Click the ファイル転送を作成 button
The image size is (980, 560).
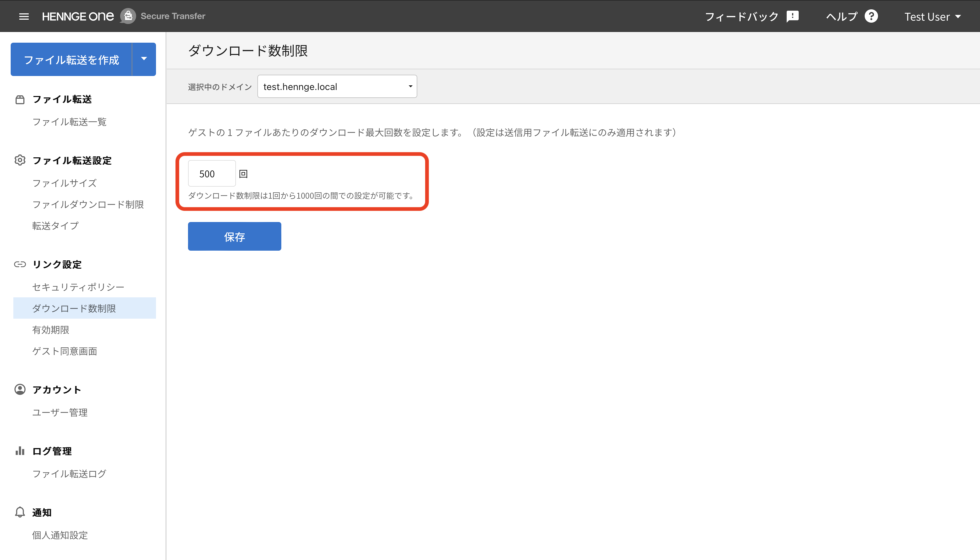click(72, 59)
